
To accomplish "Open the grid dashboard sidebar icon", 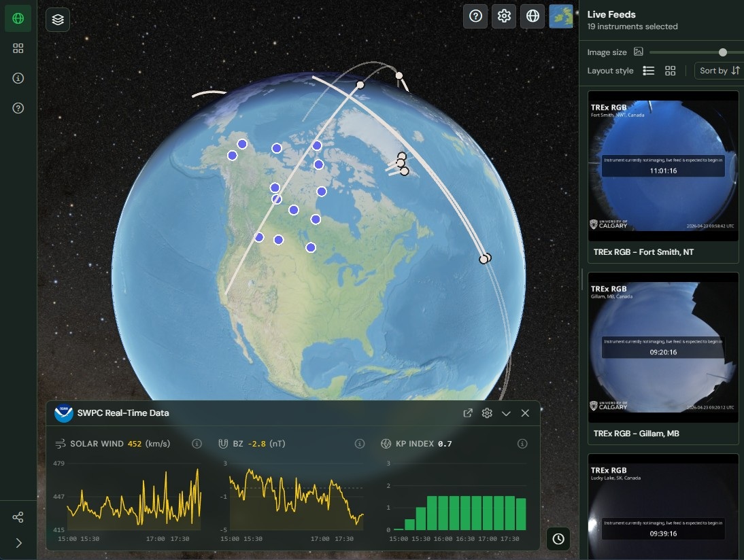I will 18,48.
